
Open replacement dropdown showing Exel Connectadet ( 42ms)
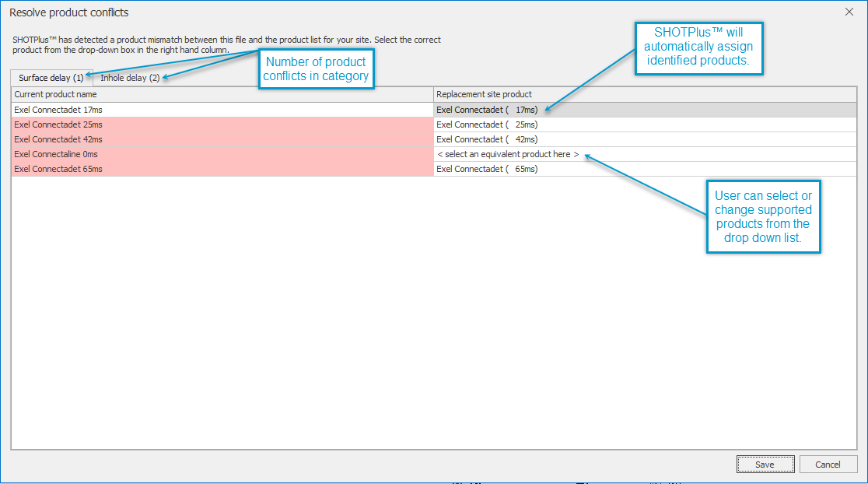point(644,139)
